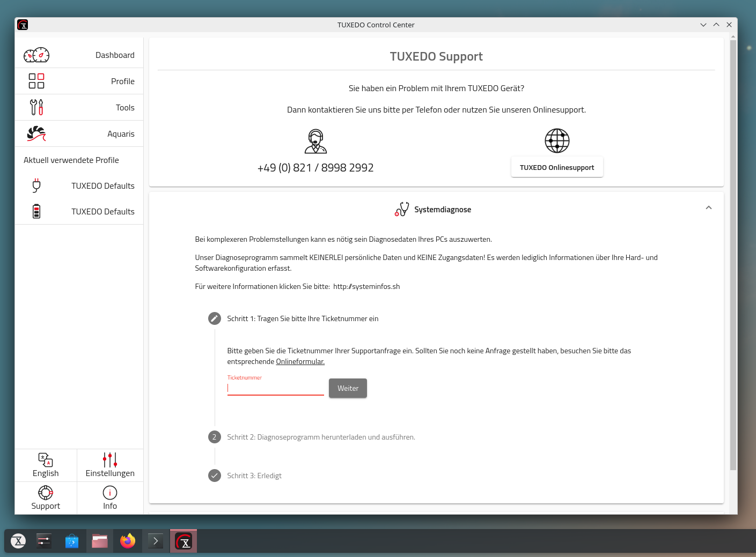756x557 pixels.
Task: Launch Firefox from taskbar
Action: (x=128, y=541)
